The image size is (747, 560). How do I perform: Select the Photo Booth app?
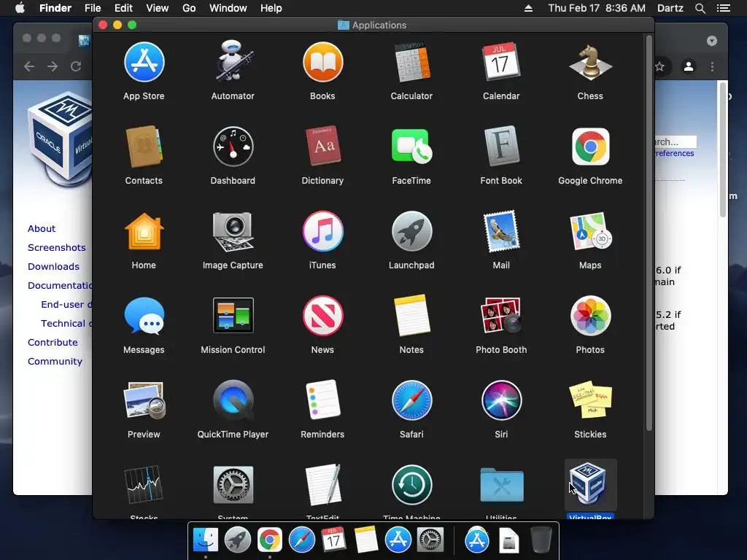click(501, 315)
